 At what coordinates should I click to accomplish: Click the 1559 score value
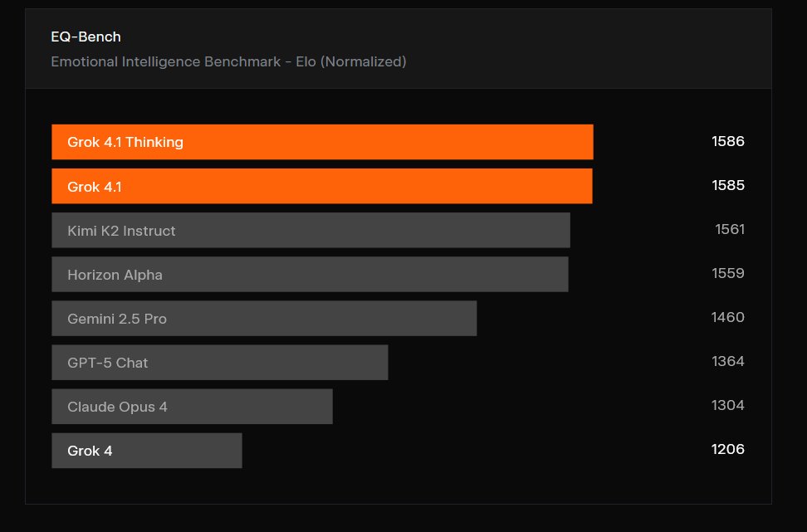point(727,273)
